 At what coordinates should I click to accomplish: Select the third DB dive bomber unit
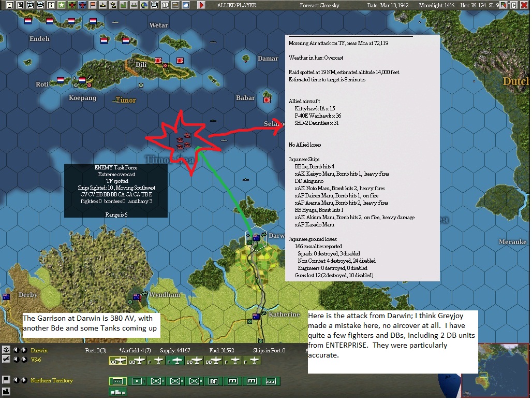[194, 361]
